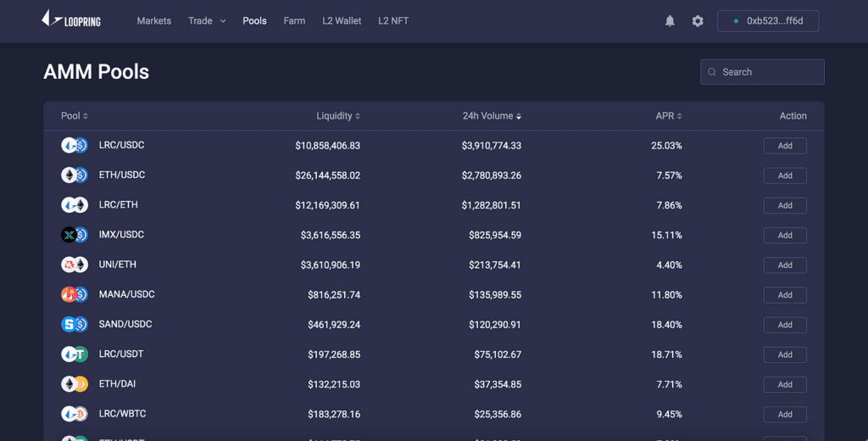Image resolution: width=868 pixels, height=441 pixels.
Task: Click the 25.03% APR value
Action: (x=666, y=146)
